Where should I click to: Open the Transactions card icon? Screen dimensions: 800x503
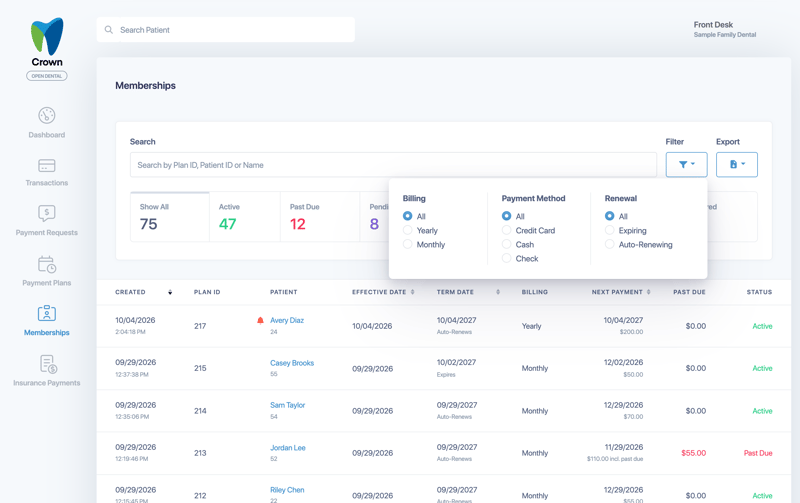[x=46, y=166]
